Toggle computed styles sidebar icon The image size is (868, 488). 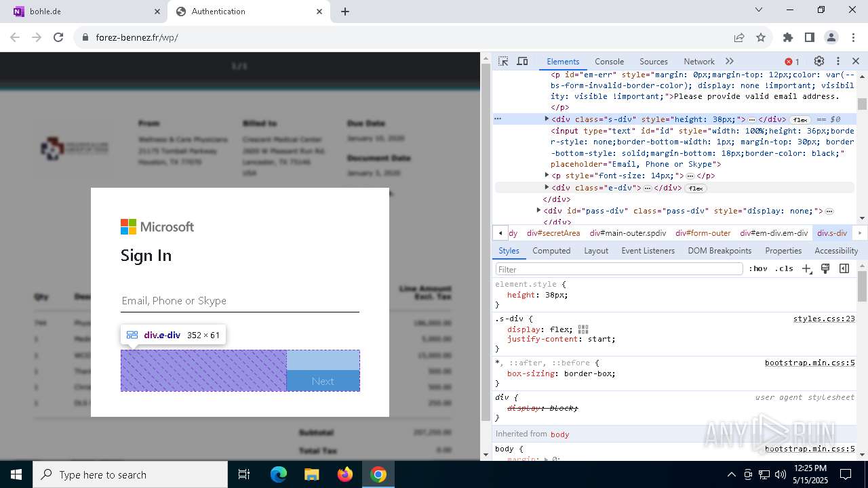[844, 268]
